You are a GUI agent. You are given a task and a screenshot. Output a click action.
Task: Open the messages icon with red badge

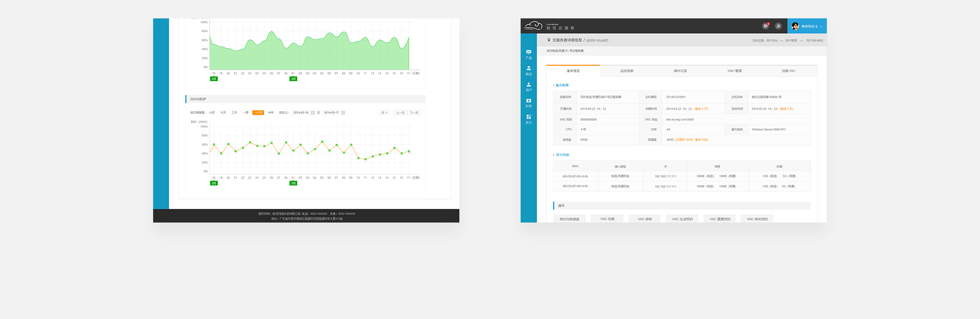(766, 26)
